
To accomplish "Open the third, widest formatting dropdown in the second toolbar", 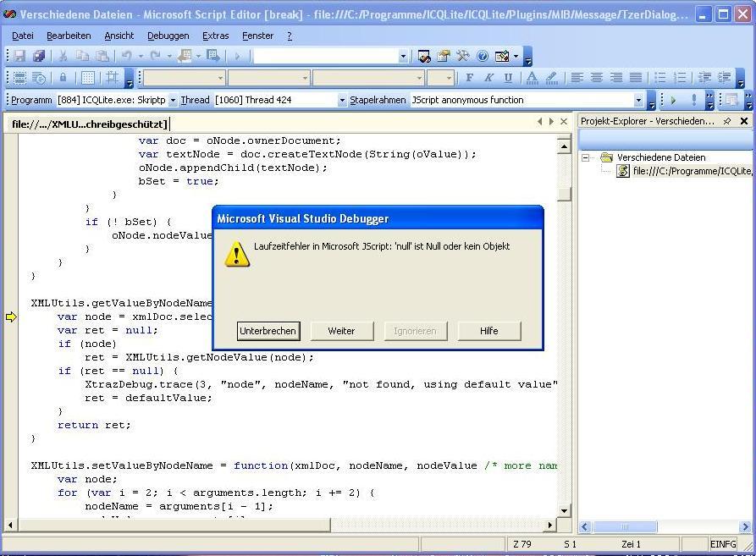I will (419, 78).
